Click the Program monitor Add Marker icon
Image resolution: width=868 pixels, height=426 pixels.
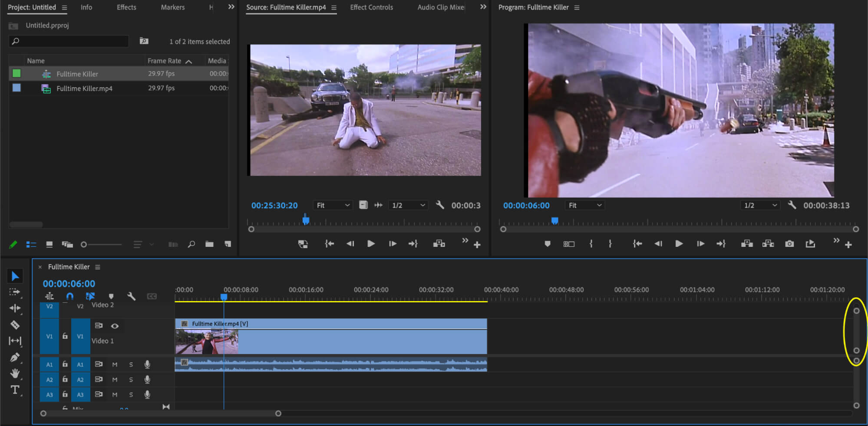[548, 244]
